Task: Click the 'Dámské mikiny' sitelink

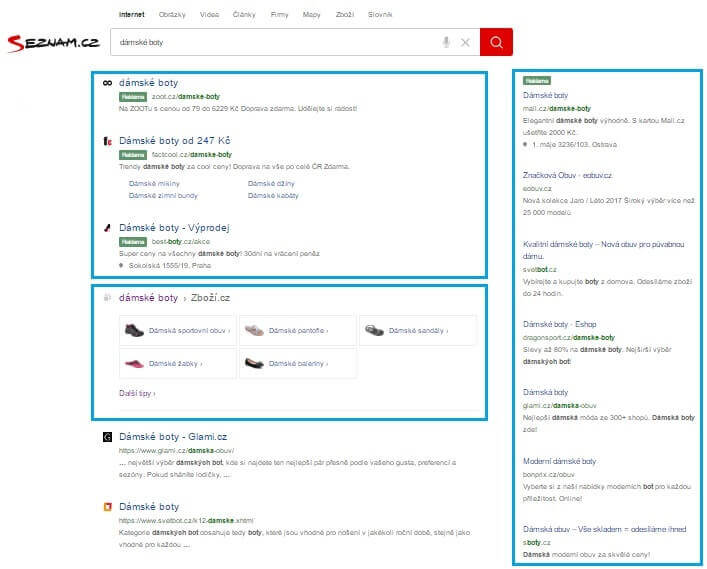Action: coord(154,184)
